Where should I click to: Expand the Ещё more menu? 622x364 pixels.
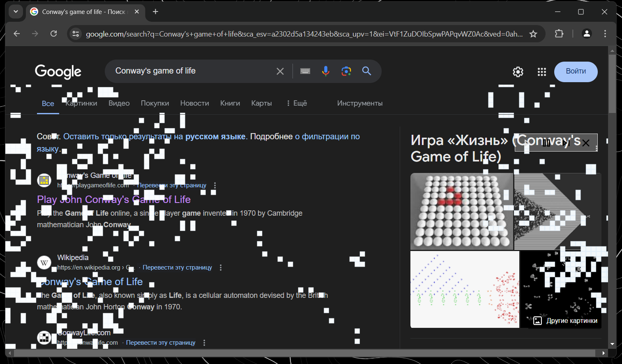point(297,103)
